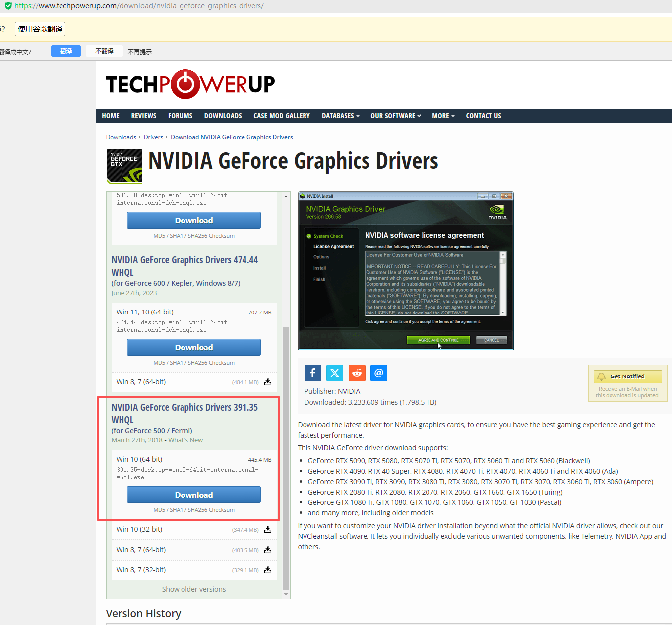The height and width of the screenshot is (625, 672).
Task: Click download icon for Win 10 (32-bit)
Action: point(268,529)
